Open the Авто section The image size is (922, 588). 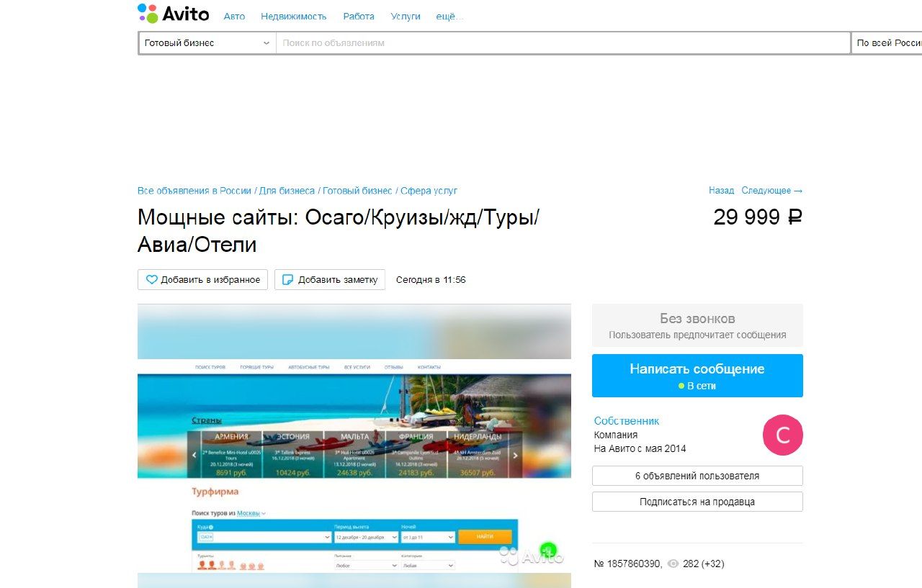(x=234, y=17)
